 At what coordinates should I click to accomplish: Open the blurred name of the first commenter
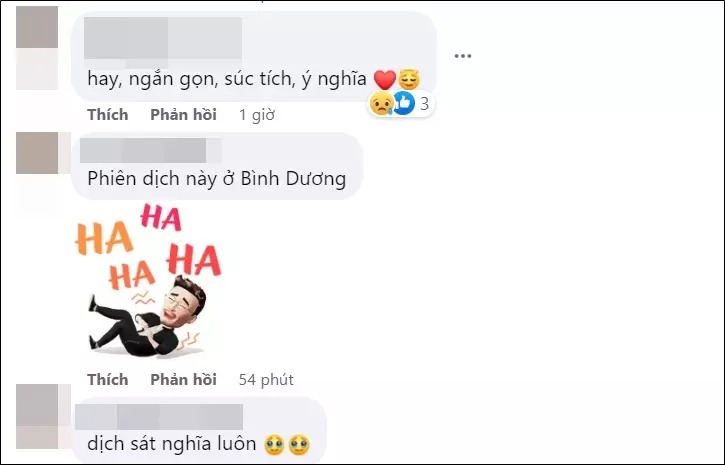163,38
